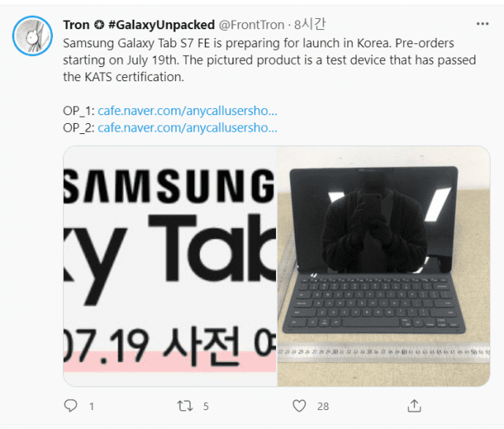Image resolution: width=504 pixels, height=429 pixels.
Task: Click the like count 28
Action: (323, 406)
